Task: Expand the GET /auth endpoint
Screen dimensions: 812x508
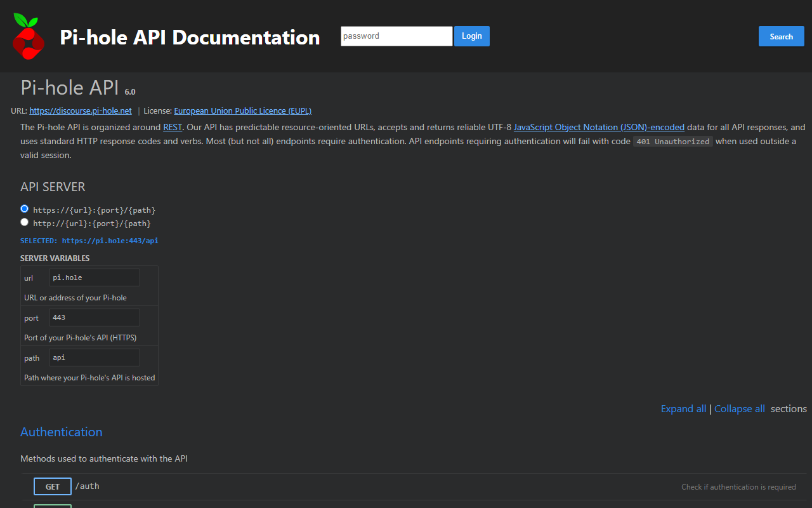Action: pyautogui.click(x=414, y=486)
